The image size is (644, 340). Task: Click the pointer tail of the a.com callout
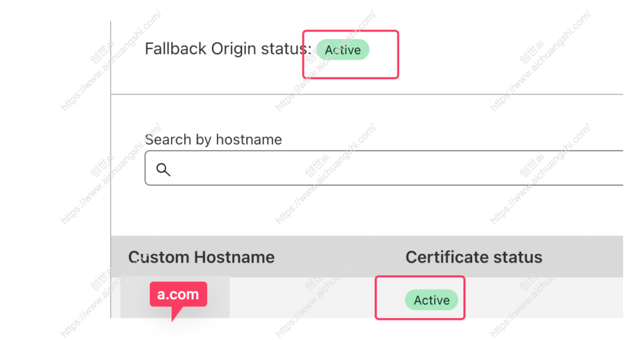point(175,314)
